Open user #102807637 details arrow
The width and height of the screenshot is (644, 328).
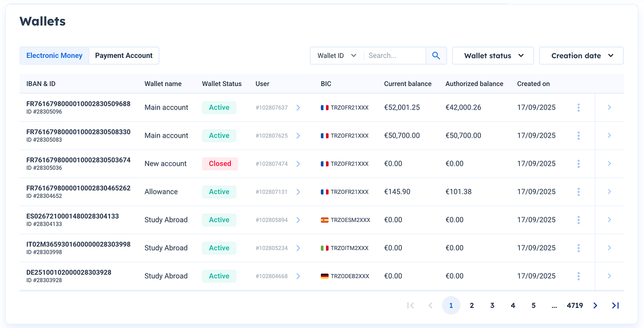(298, 108)
